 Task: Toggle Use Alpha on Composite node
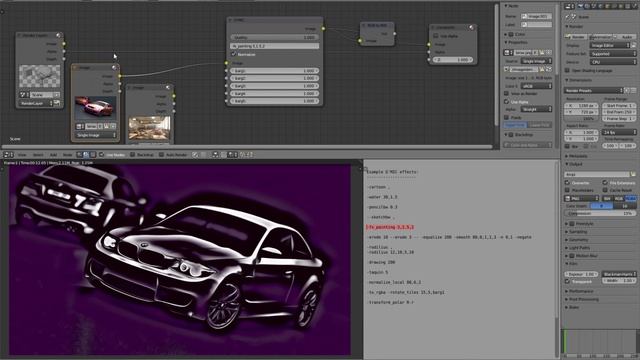pyautogui.click(x=436, y=36)
